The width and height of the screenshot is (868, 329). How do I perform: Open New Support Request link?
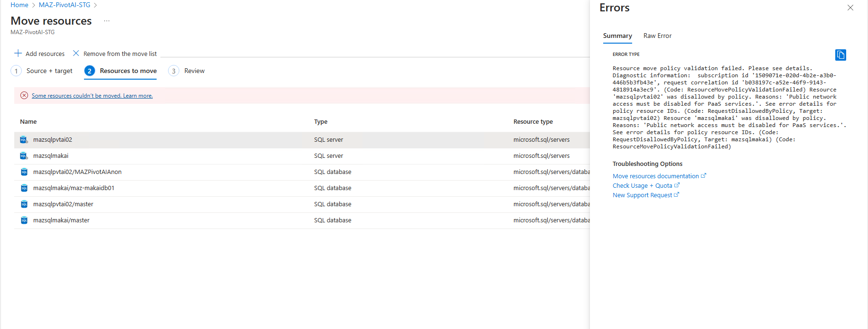coord(642,195)
